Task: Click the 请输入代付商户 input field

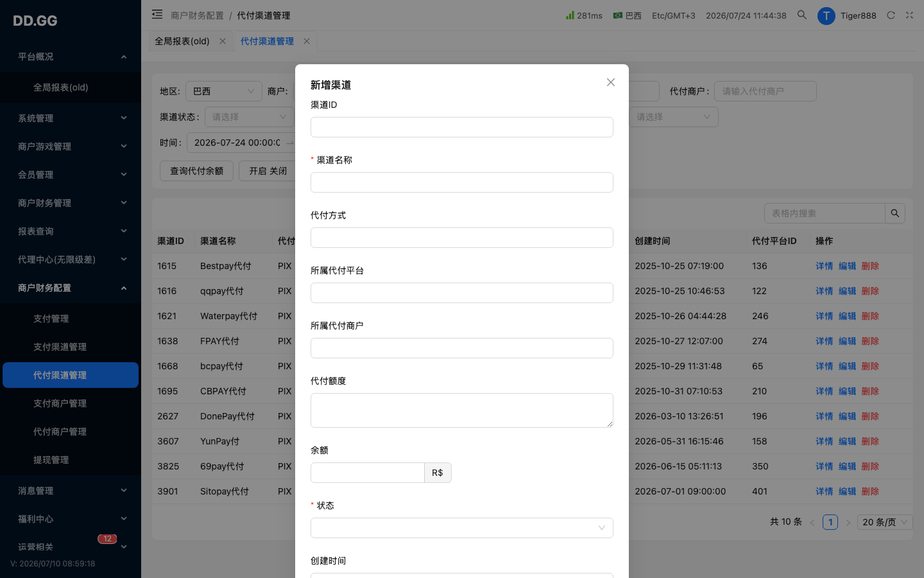Action: point(766,91)
